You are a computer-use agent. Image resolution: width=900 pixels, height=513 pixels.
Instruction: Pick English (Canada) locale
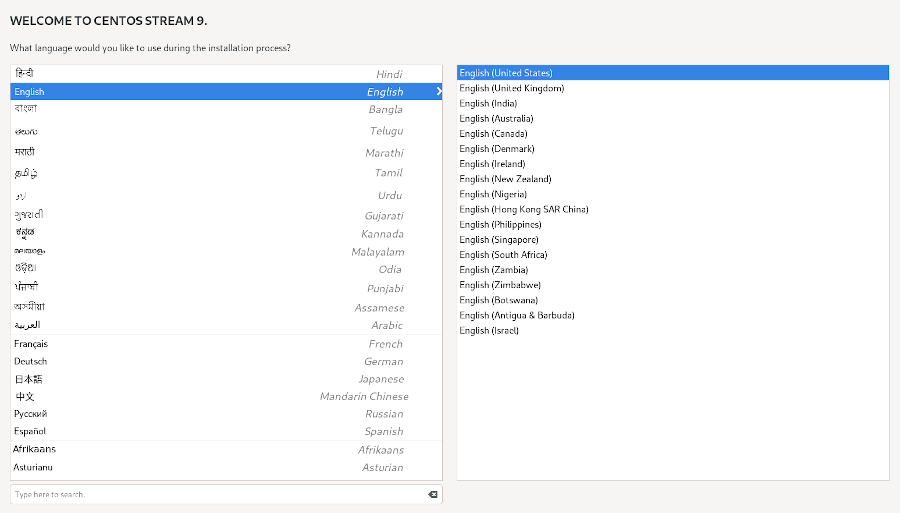coord(493,133)
